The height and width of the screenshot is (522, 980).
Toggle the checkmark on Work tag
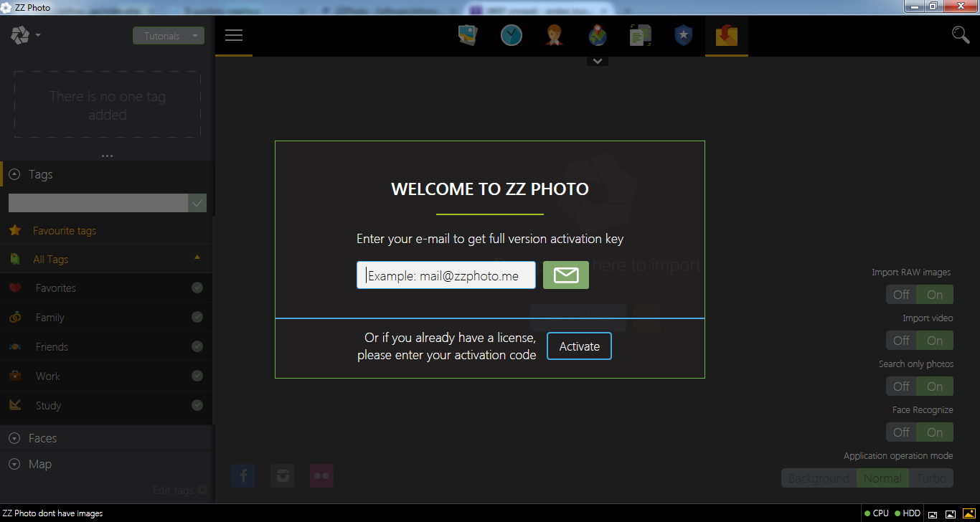point(197,376)
